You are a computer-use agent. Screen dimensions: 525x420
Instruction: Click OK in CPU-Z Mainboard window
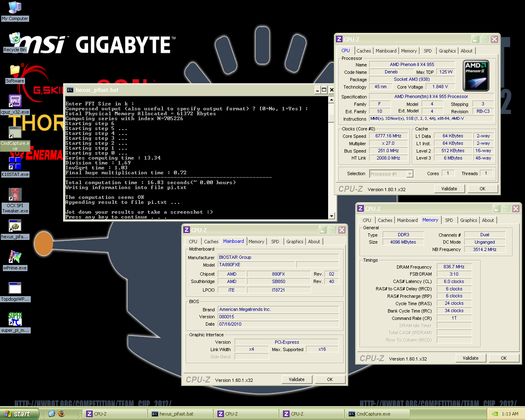330,379
